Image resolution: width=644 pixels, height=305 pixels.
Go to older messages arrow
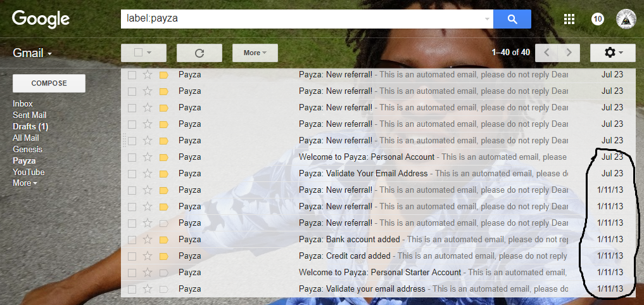pyautogui.click(x=569, y=53)
